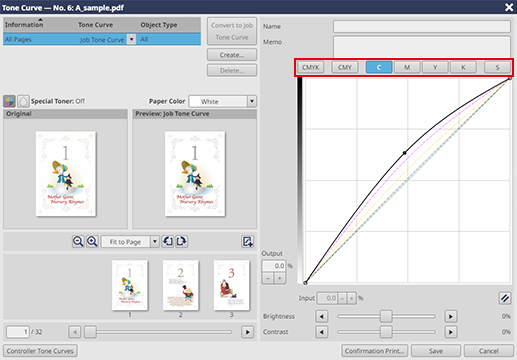This screenshot has height=360, width=517.
Task: Open Controller Tone Curves
Action: point(40,351)
